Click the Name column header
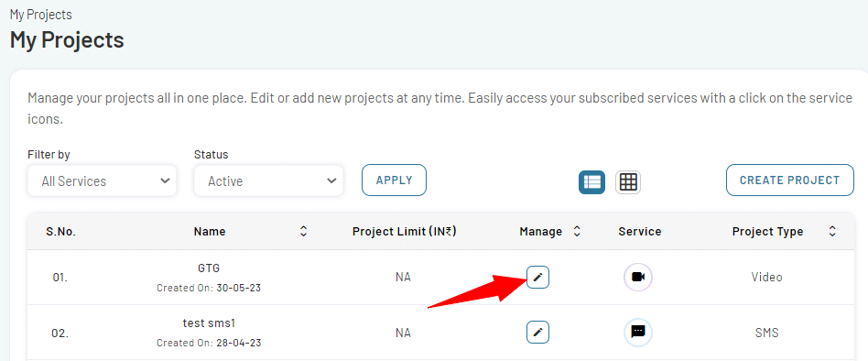868x361 pixels. (210, 232)
